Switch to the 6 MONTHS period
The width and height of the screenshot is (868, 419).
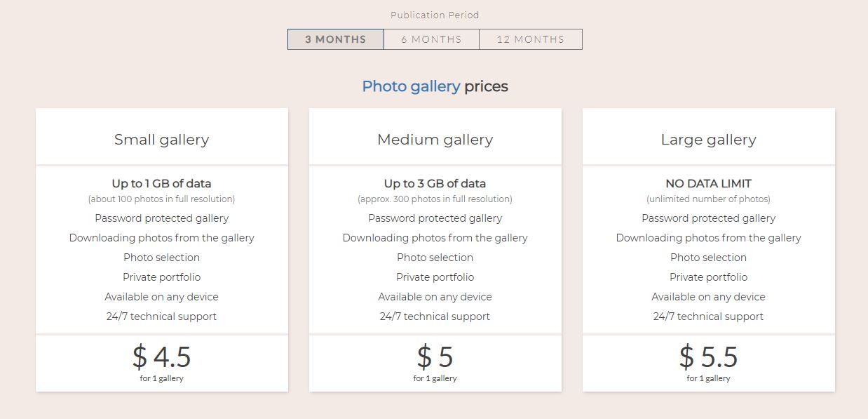tap(432, 39)
